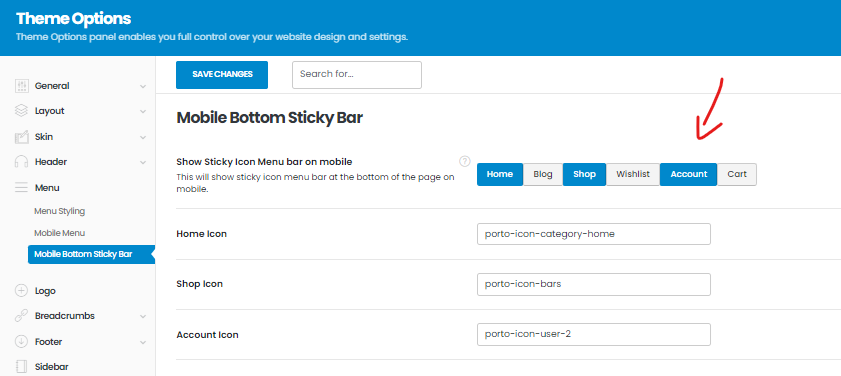Screen dimensions: 841x376
Task: Open the help question mark tooltip
Action: click(465, 161)
